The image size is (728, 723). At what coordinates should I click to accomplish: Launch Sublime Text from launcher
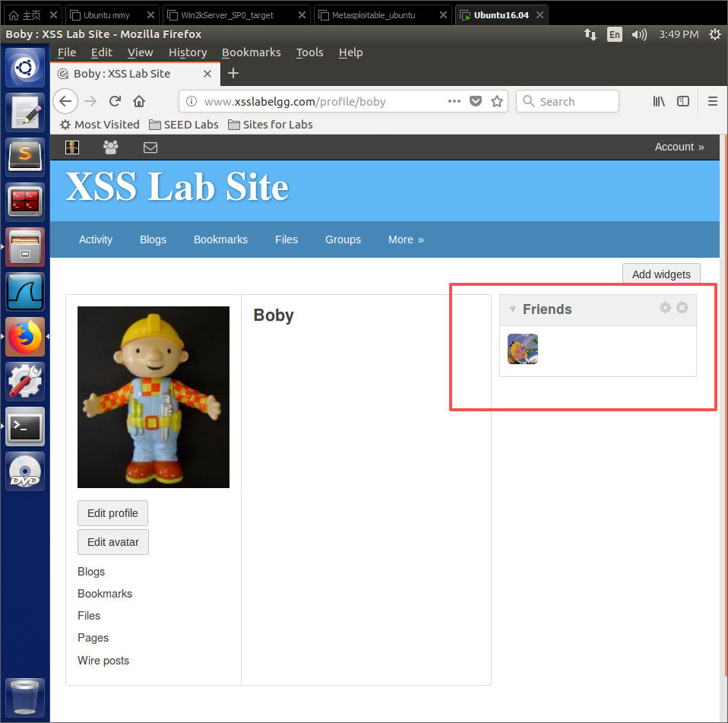[25, 157]
